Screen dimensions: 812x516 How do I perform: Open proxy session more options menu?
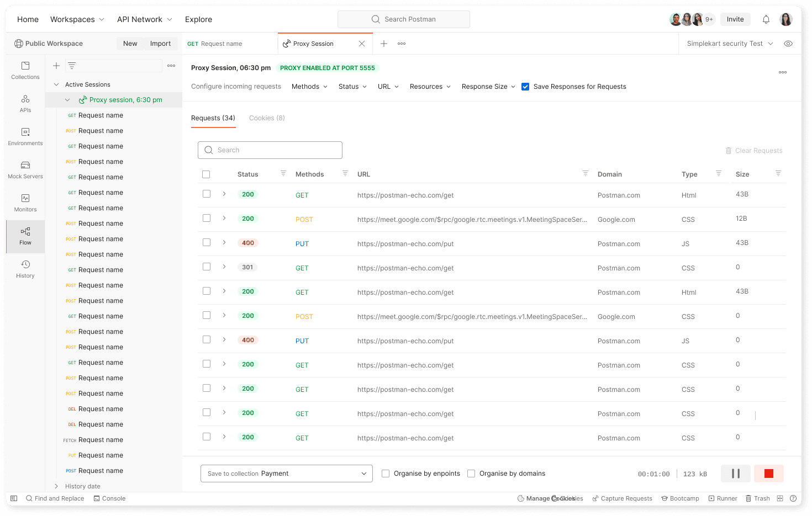tap(783, 72)
